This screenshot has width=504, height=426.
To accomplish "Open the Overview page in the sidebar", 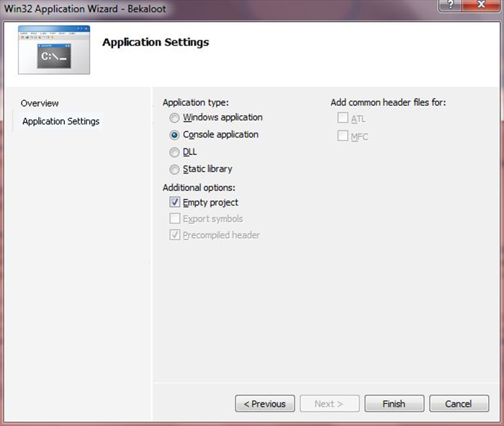I will coord(40,103).
